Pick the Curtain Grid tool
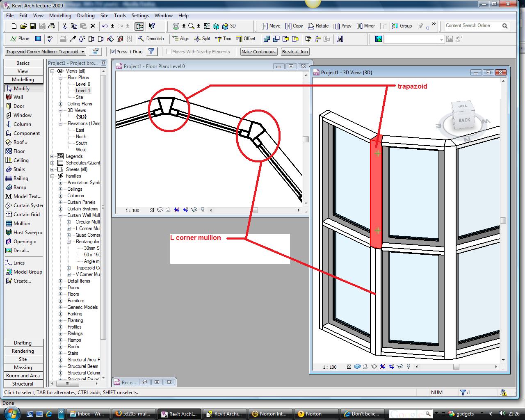The width and height of the screenshot is (525, 420). (26, 215)
